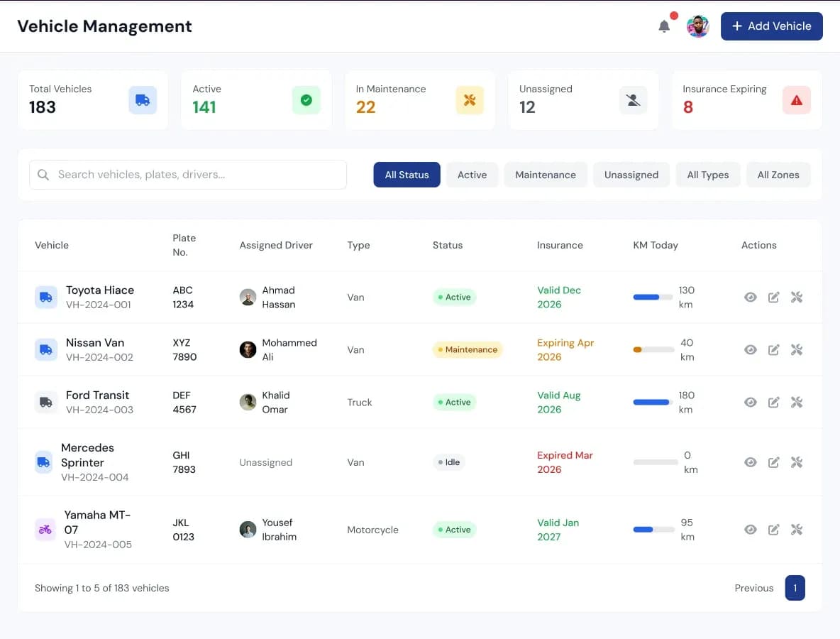Open maintenance tools for Mercedes Sprinter

796,462
